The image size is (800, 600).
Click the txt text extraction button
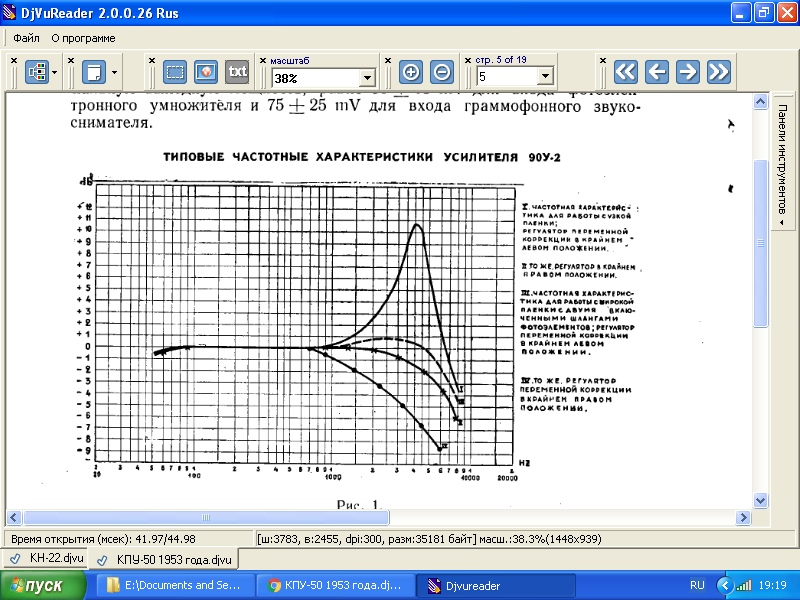pos(237,72)
